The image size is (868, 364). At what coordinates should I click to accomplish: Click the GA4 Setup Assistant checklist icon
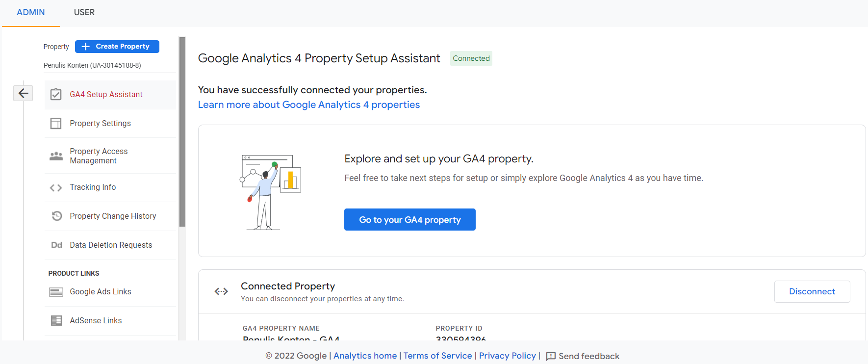56,94
